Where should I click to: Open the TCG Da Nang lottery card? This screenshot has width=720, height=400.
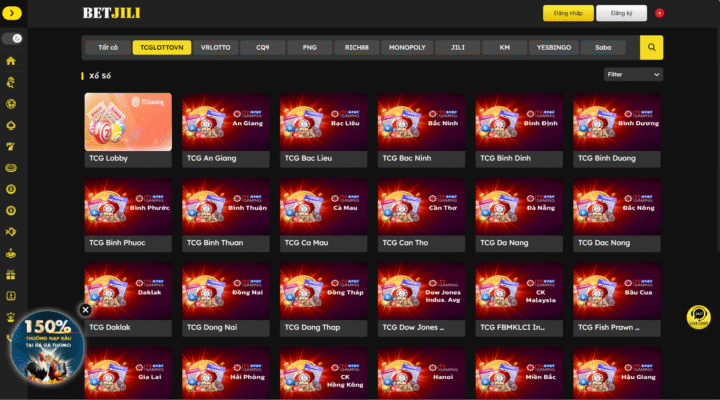[x=519, y=215]
